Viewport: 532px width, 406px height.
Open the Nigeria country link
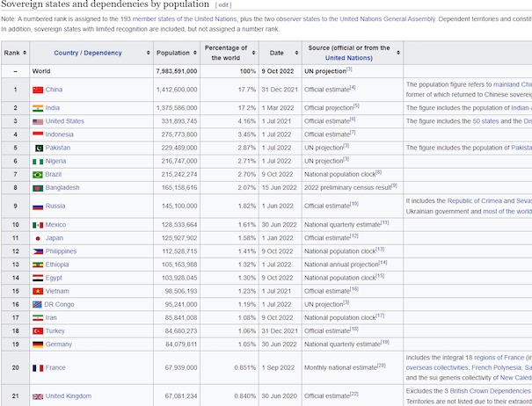(55, 161)
